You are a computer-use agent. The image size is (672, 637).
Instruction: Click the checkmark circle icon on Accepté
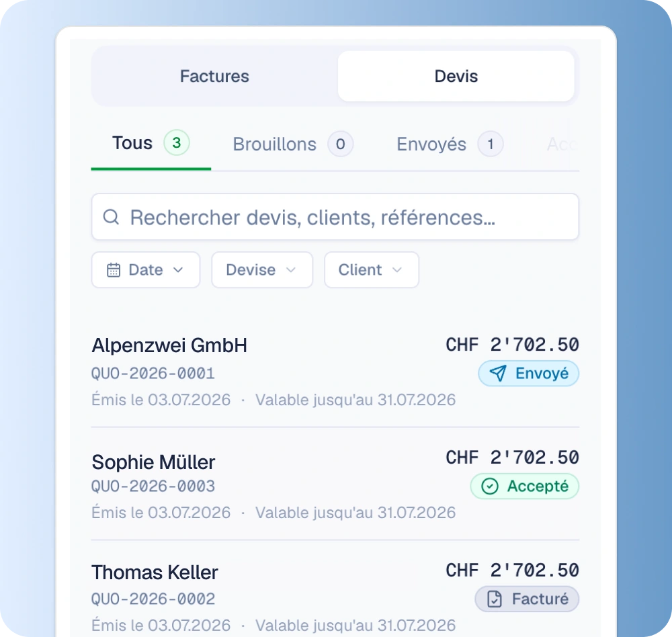(x=490, y=486)
